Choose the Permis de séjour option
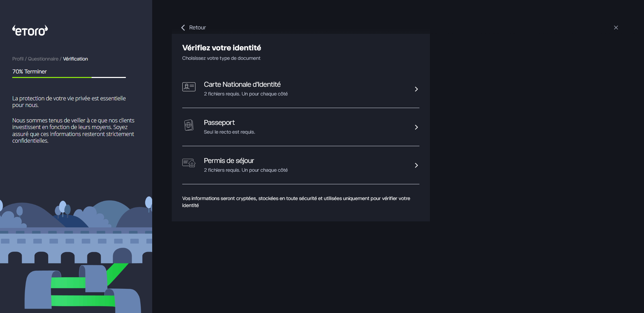Image resolution: width=644 pixels, height=313 pixels. [x=301, y=165]
